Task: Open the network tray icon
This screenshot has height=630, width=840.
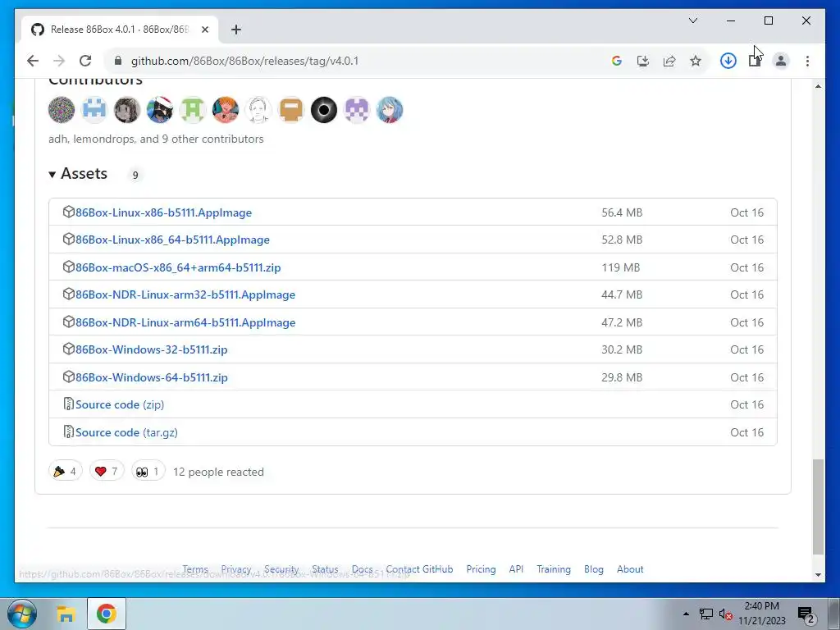Action: click(706, 614)
